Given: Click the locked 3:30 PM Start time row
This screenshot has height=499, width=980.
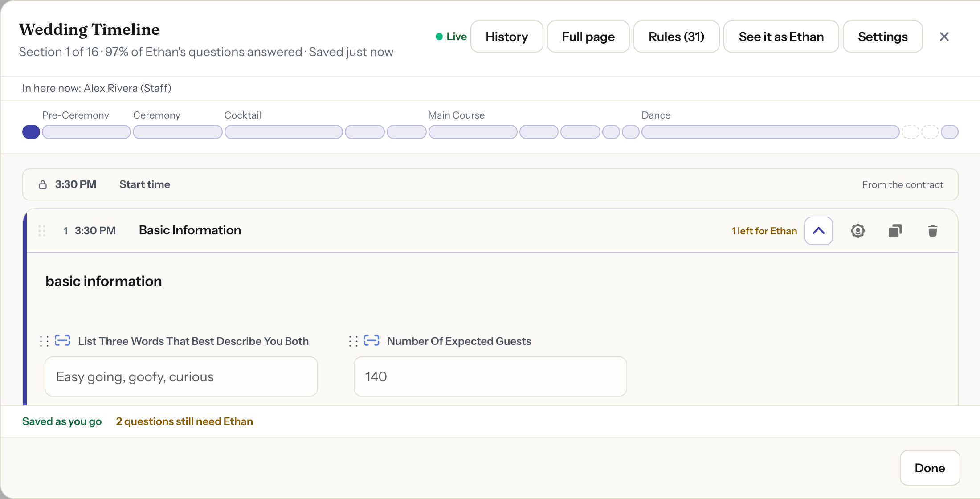Looking at the screenshot, I should click(x=490, y=184).
